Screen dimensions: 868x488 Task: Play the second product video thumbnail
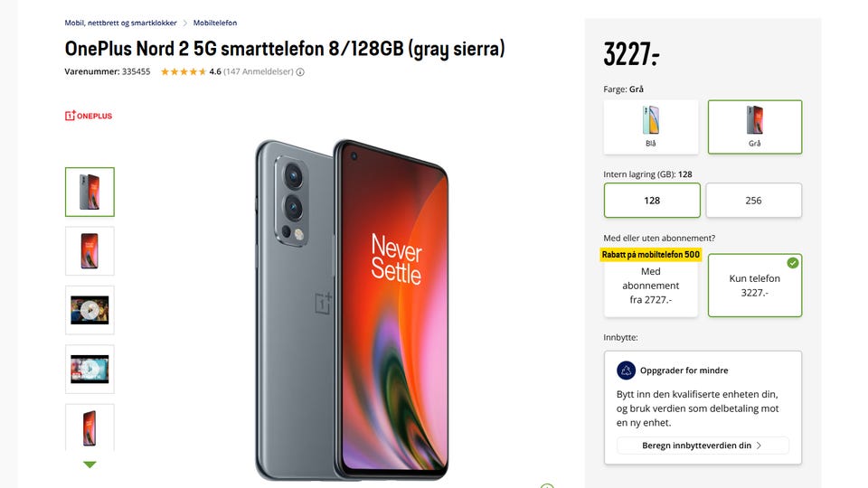pyautogui.click(x=90, y=369)
